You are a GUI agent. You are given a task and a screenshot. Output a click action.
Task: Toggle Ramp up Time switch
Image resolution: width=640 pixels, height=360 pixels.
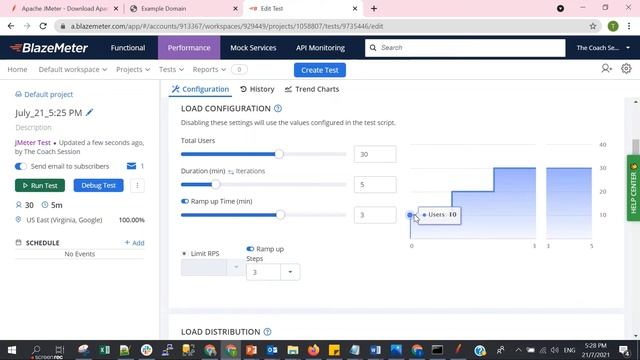(x=185, y=201)
